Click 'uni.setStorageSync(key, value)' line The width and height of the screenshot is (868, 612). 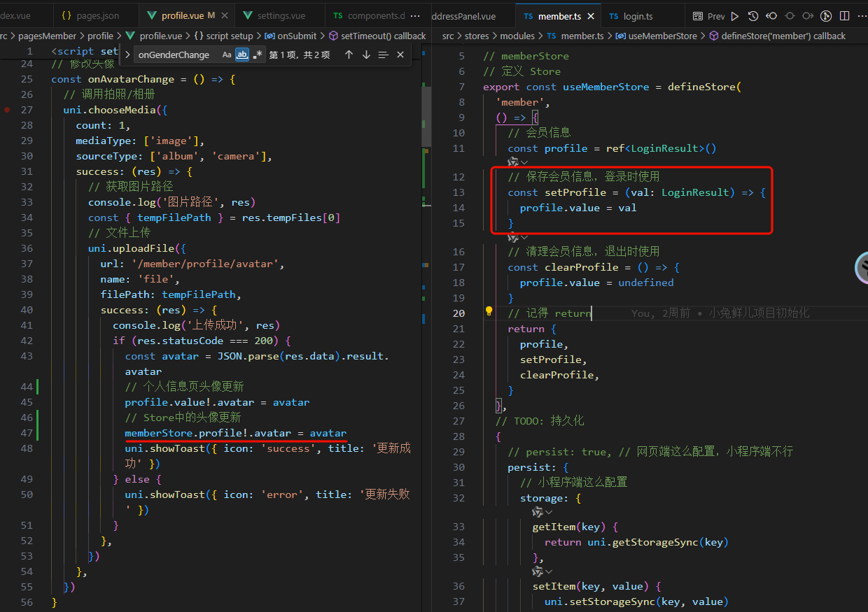[636, 602]
